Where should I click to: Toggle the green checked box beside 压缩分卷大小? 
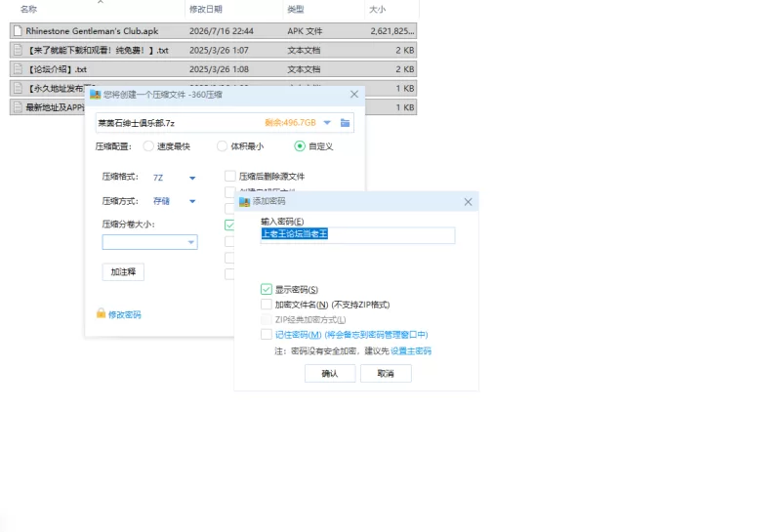[229, 225]
